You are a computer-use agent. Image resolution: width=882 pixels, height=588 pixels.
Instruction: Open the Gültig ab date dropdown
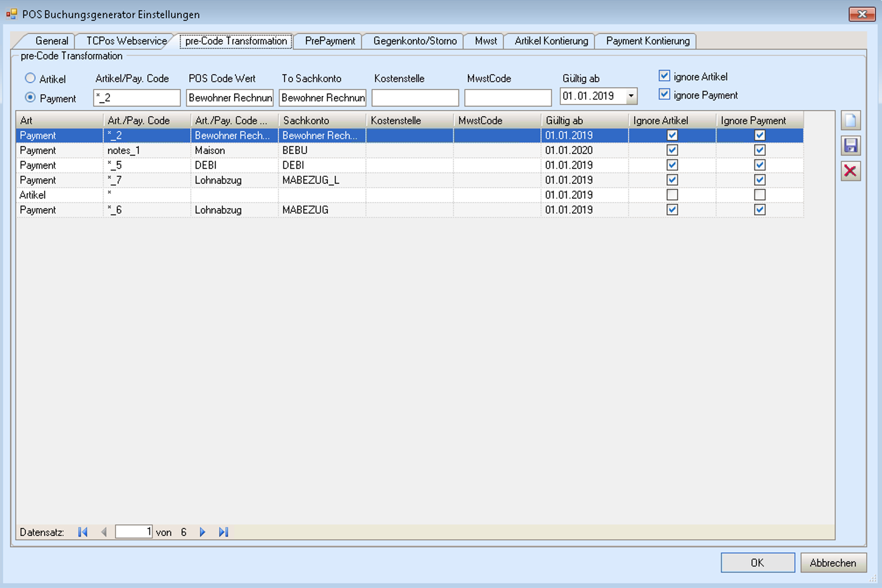[631, 97]
